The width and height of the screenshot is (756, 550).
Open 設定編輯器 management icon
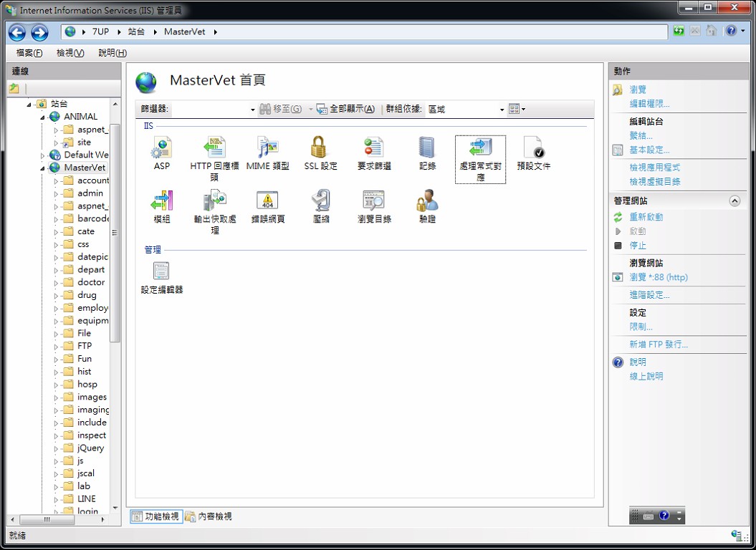click(x=161, y=278)
